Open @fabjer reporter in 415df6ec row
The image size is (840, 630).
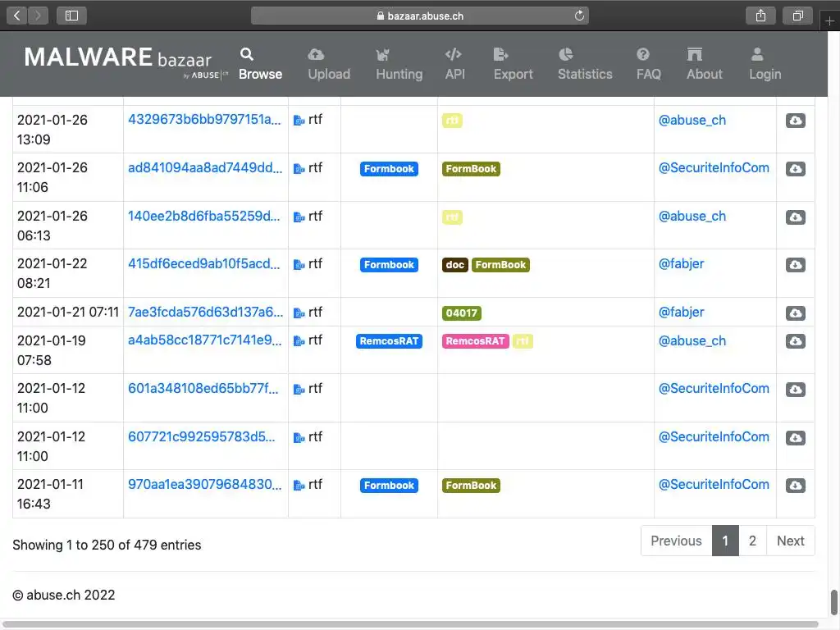[x=681, y=263]
